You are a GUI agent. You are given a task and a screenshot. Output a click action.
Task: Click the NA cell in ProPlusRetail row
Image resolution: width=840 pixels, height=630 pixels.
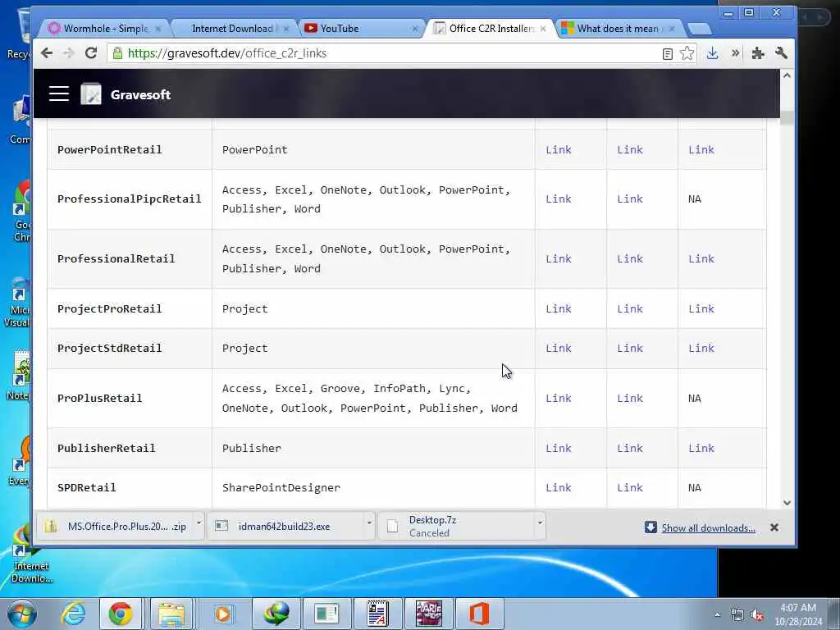tap(694, 399)
